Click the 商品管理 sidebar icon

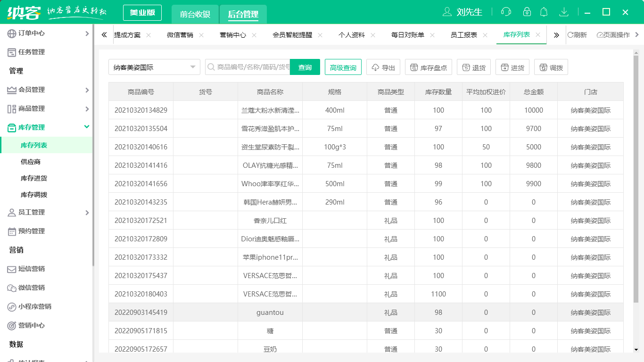click(12, 108)
